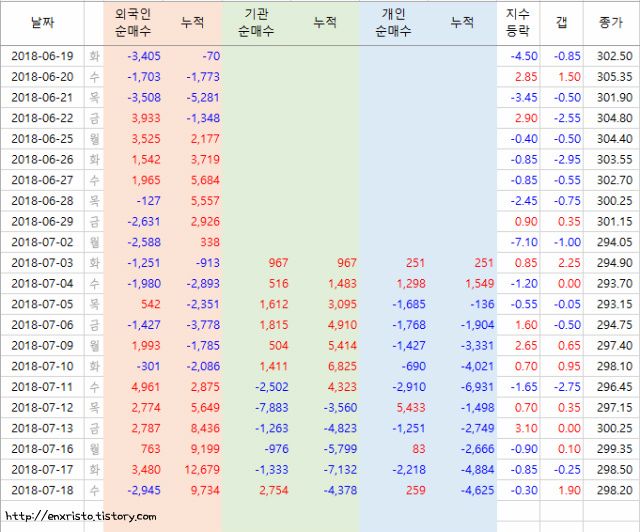Select the cumulative value 12,679

[x=202, y=470]
